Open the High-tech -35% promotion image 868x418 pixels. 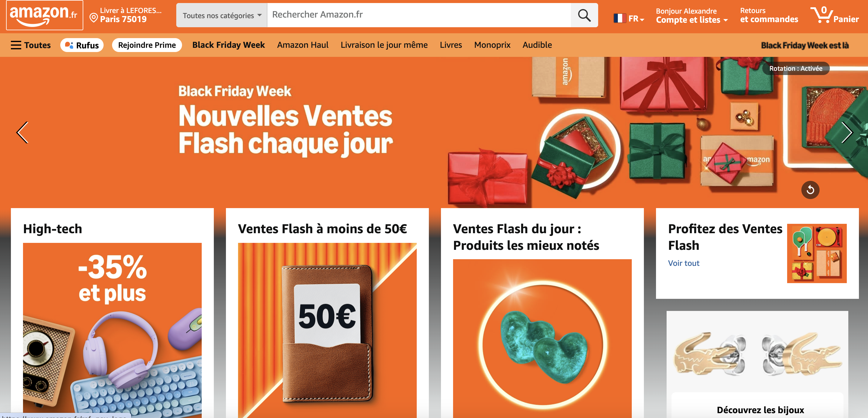(x=112, y=330)
